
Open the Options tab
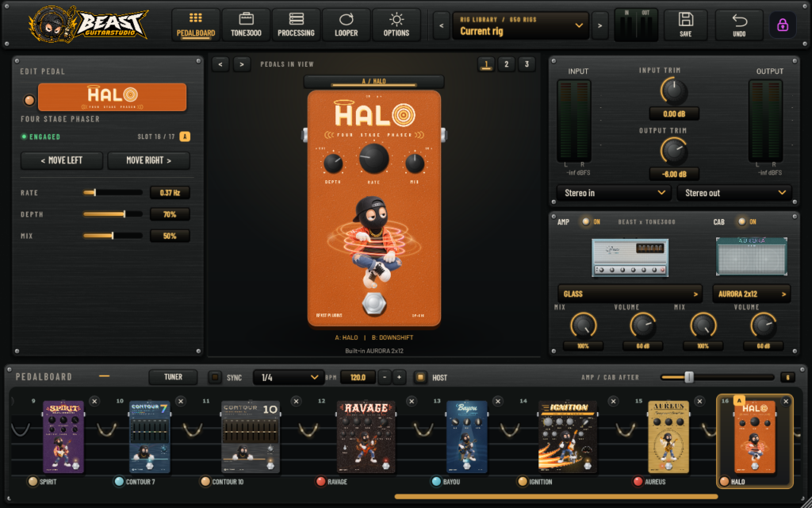coord(396,25)
